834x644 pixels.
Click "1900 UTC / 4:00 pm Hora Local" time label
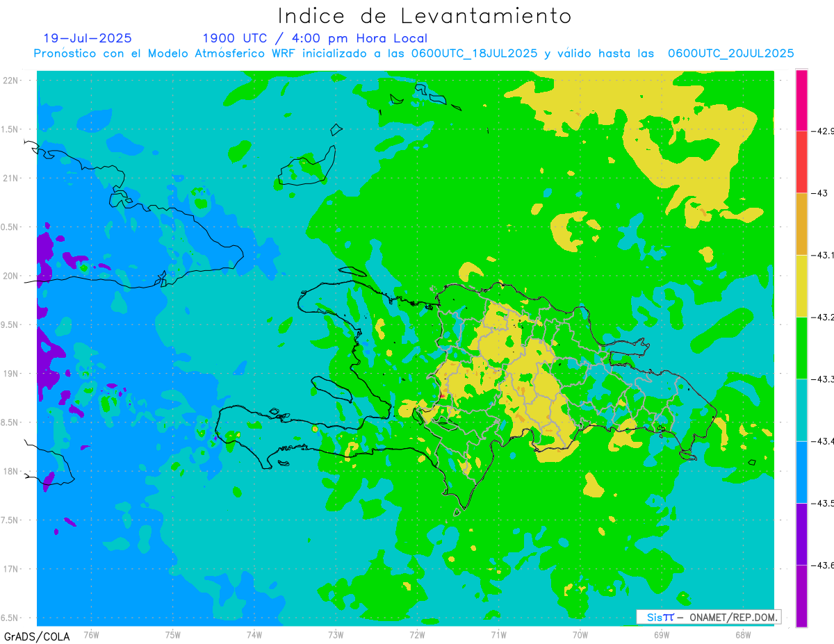pos(315,38)
